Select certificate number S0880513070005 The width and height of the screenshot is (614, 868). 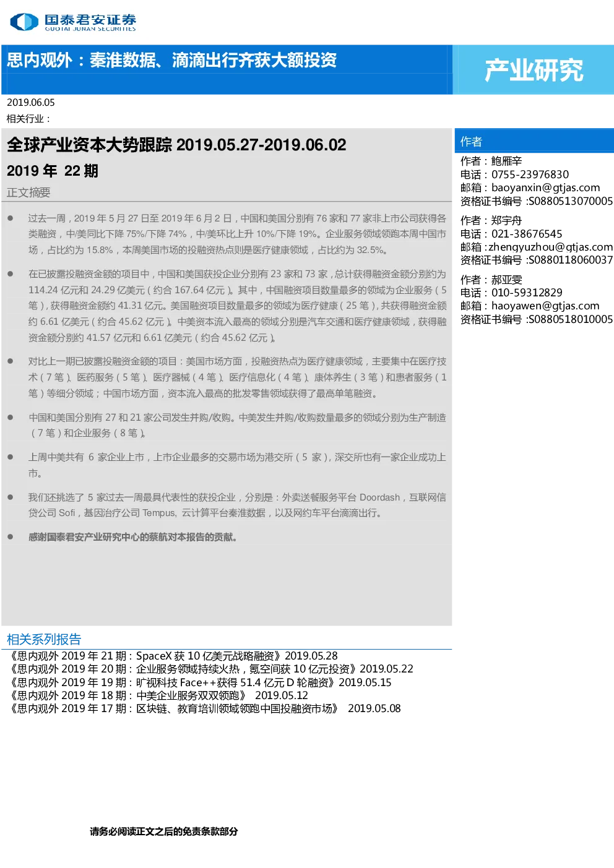pos(570,201)
